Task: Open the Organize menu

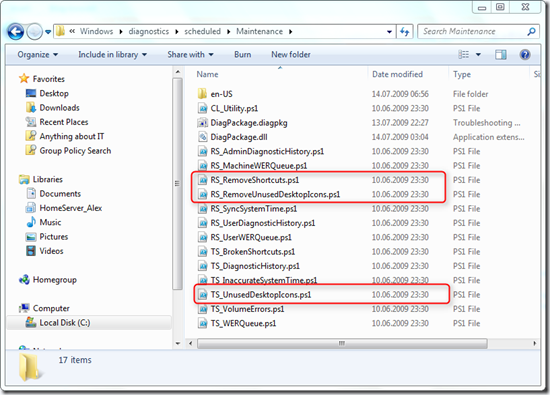Action: tap(38, 55)
